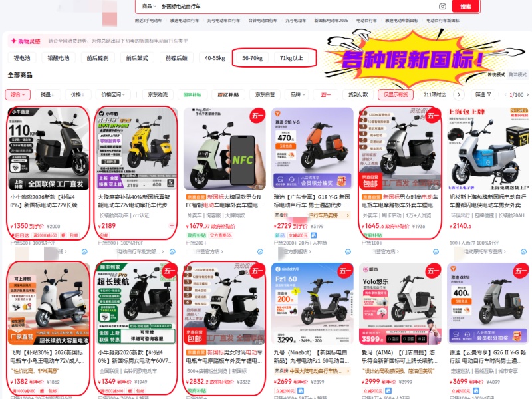Click the blue badge icon on 九号 Fz1 60 listing
This screenshot has height=399, width=532.
click(301, 391)
